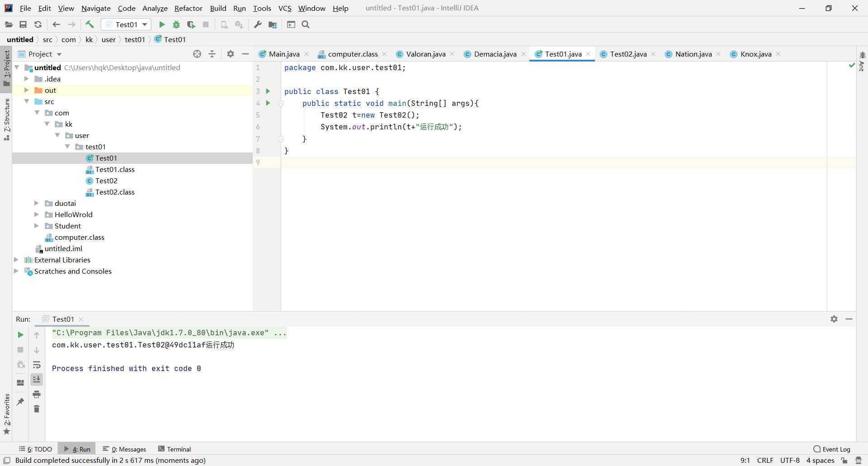Screen dimensions: 868x466
Task: Toggle scroll to end in Run console
Action: (x=37, y=379)
